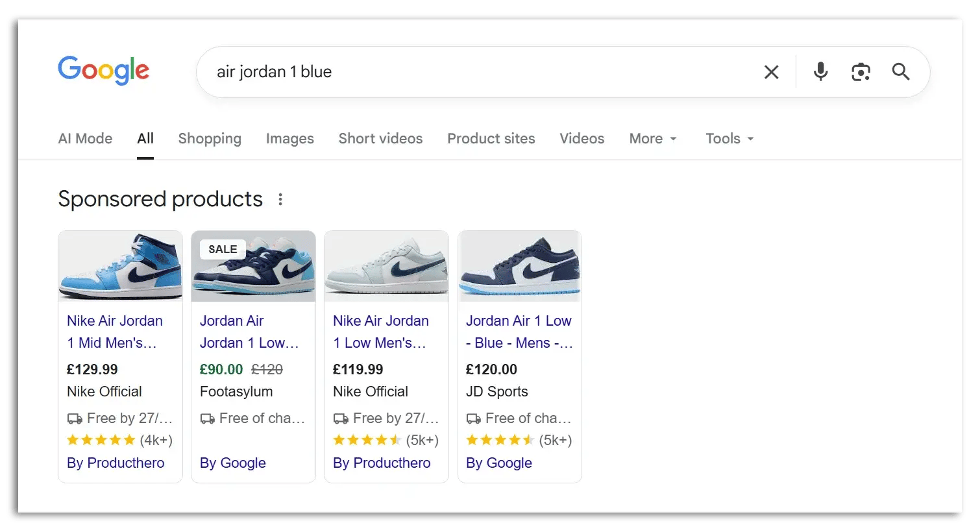Click inside the search input field
Screen dimensions: 980x532
[454, 72]
